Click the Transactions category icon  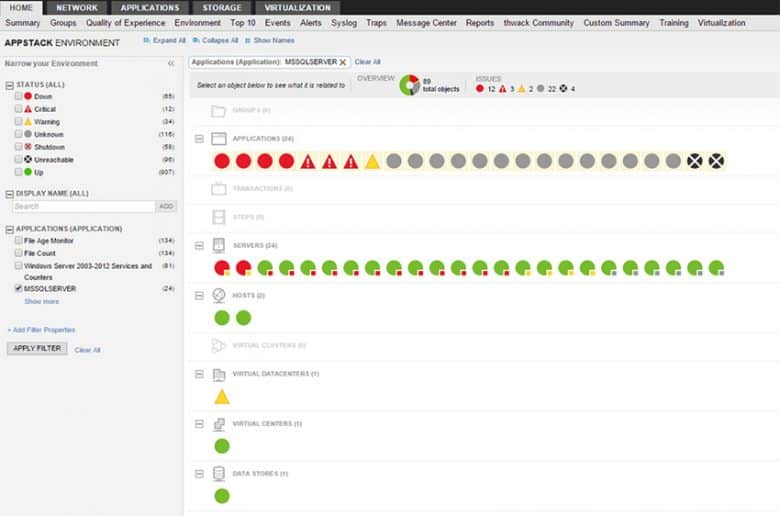click(219, 189)
